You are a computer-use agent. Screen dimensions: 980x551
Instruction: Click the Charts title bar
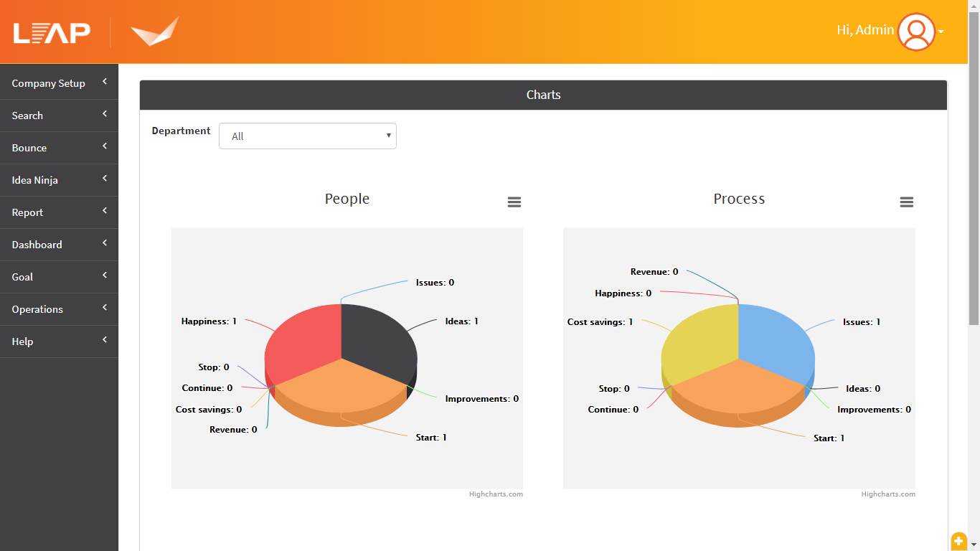click(543, 95)
